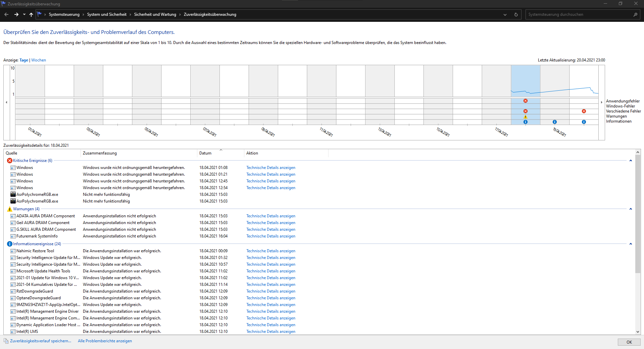Click the Futuremark SystemInfo row icon
The width and height of the screenshot is (644, 349).
[13, 236]
